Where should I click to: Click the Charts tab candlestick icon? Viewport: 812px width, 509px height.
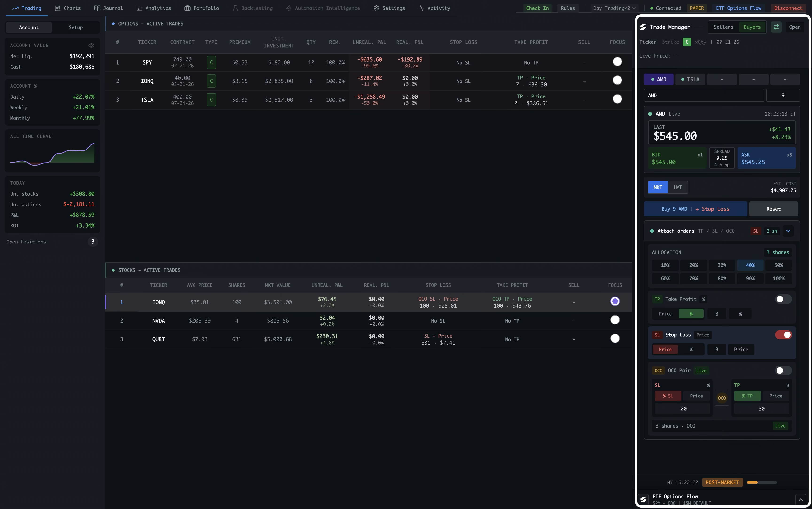pos(58,8)
